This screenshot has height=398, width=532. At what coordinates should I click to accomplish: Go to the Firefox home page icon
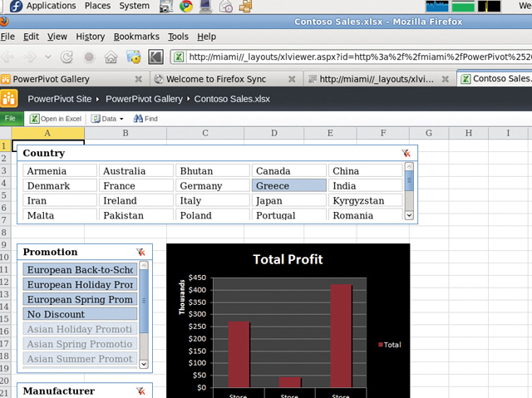(111, 57)
